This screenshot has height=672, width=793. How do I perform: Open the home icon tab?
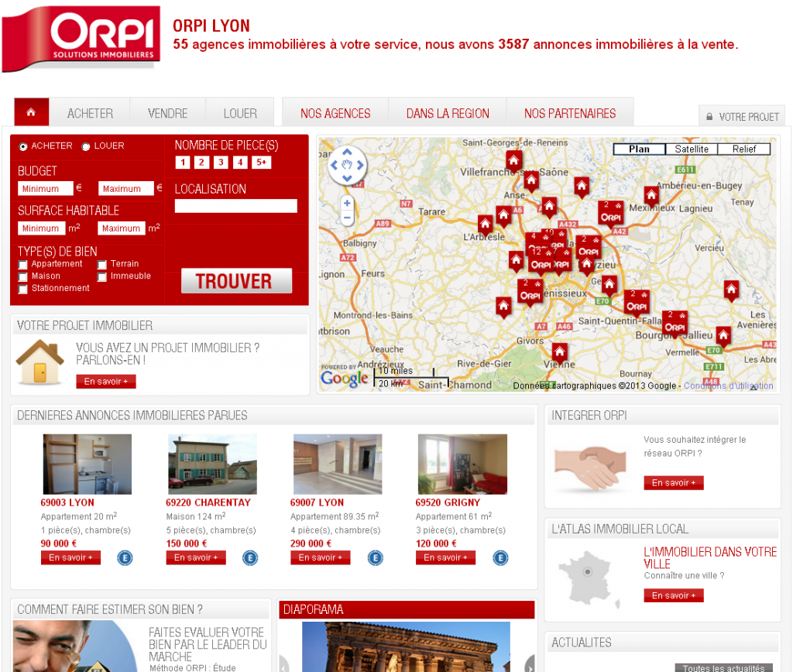click(x=31, y=111)
